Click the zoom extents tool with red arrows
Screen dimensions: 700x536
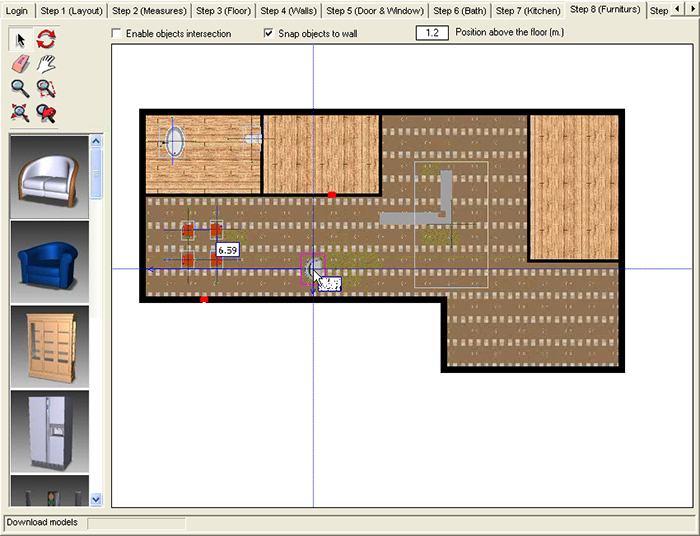[x=20, y=112]
